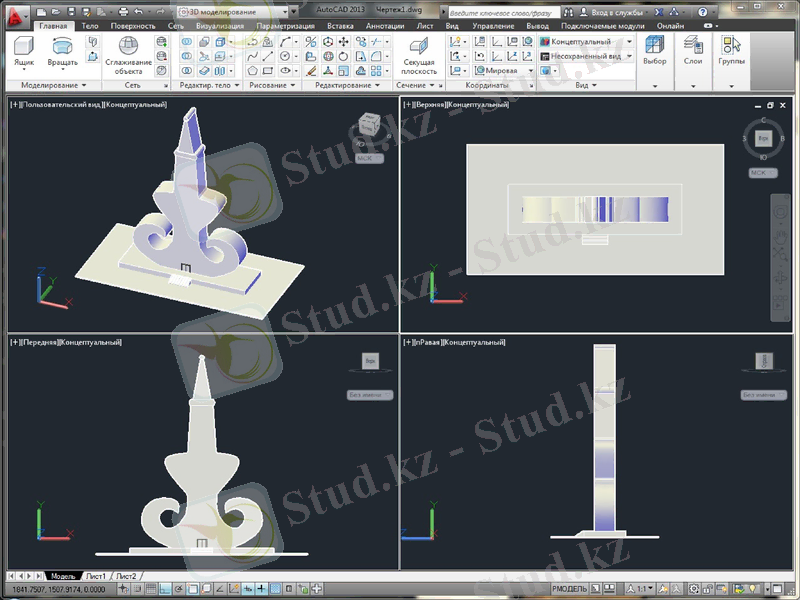Click the ViewCube in the top-left viewport

(x=368, y=127)
